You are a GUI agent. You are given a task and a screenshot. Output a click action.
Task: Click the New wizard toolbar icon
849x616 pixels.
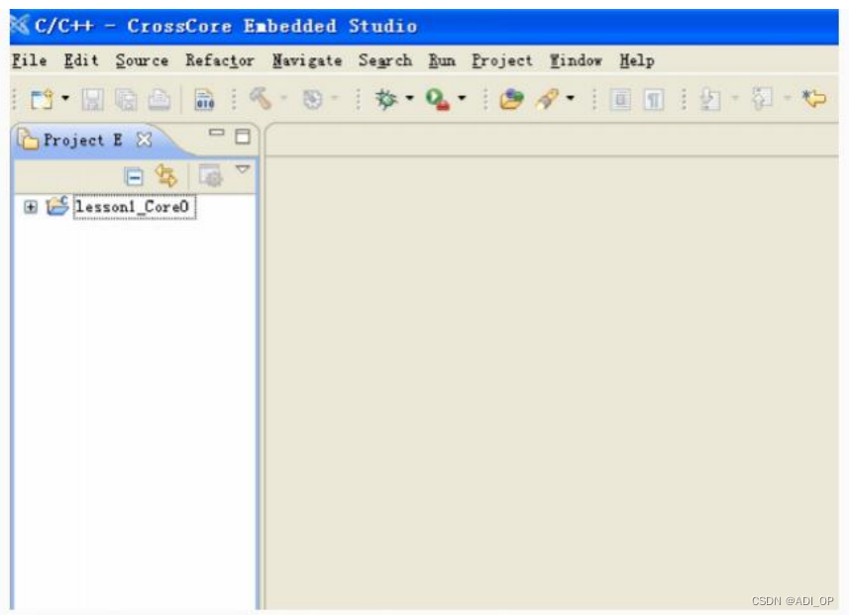point(42,100)
